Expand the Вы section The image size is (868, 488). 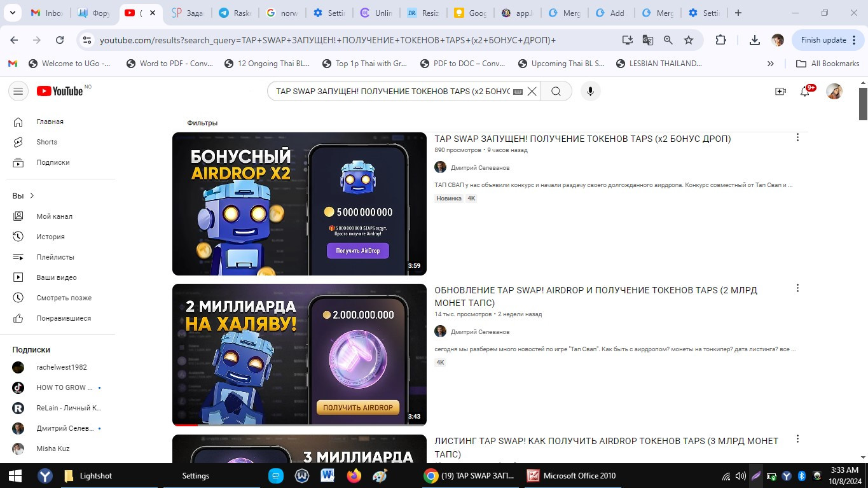(24, 195)
